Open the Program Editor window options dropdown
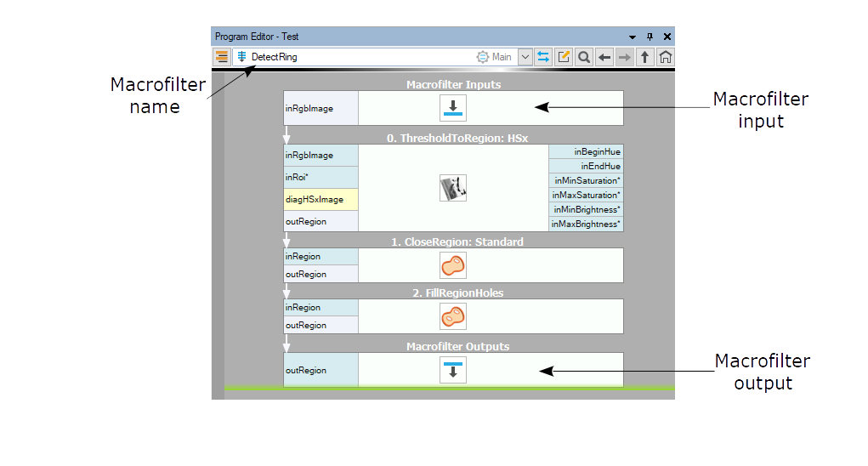 pos(632,37)
